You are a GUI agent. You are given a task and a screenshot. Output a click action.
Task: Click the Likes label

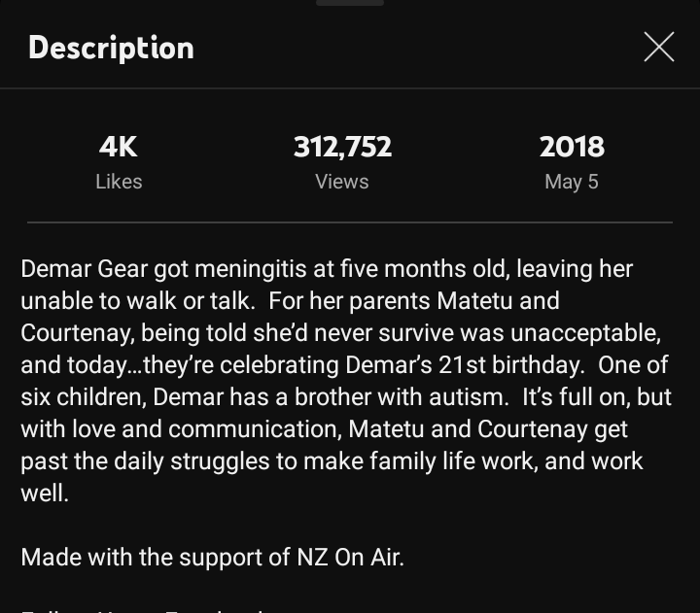point(119,182)
